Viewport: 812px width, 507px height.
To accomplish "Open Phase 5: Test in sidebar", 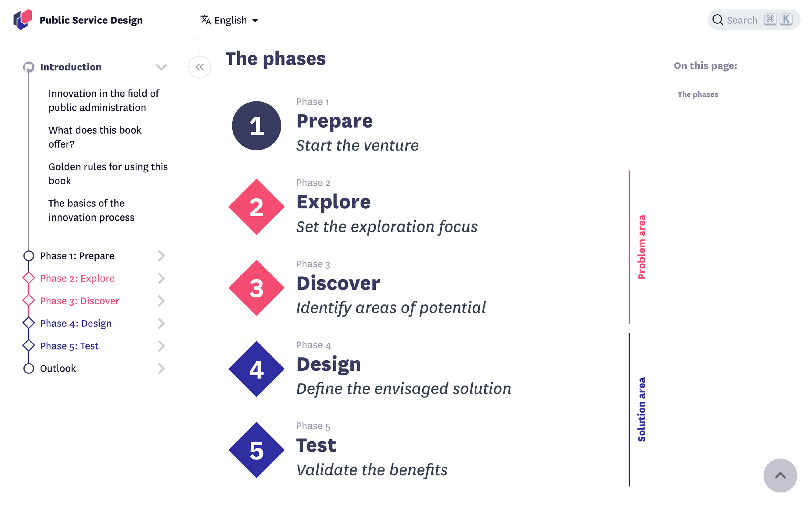I will 69,346.
